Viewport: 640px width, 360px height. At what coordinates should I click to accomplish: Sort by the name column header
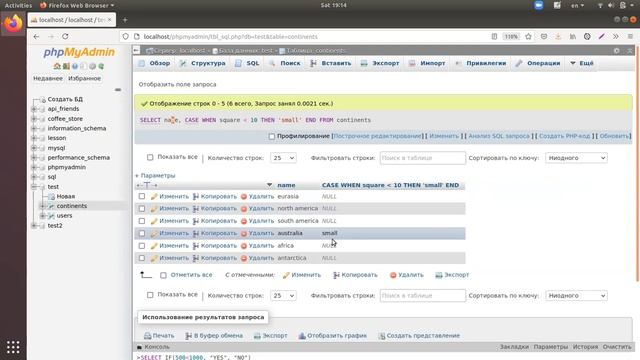coord(286,185)
